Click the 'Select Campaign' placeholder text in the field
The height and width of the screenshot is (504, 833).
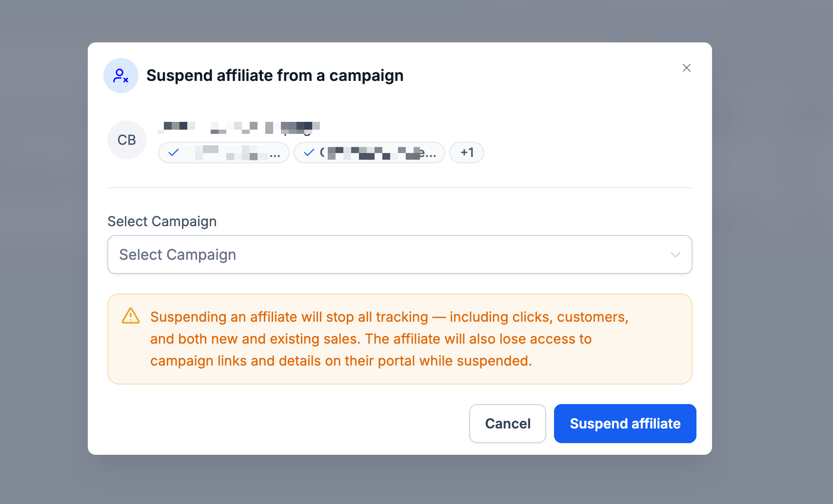point(178,255)
